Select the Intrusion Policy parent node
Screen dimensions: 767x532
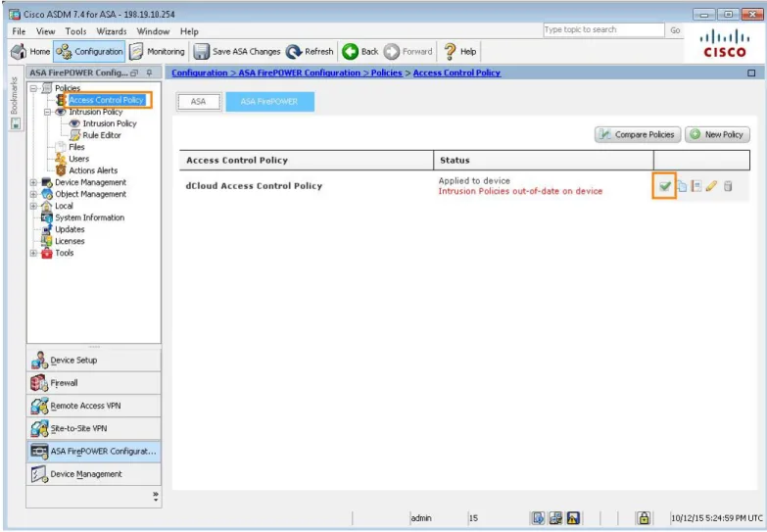[95, 112]
